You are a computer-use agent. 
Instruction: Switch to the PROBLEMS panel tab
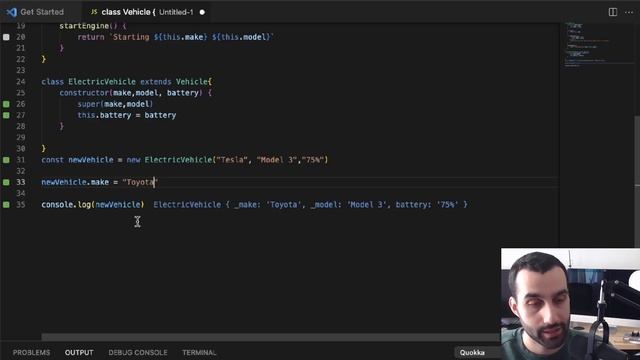[x=31, y=352]
